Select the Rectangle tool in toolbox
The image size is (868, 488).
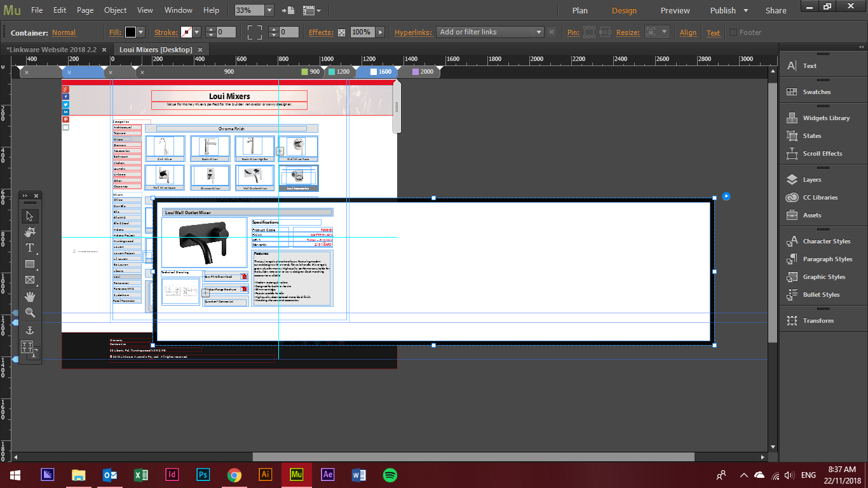(30, 264)
